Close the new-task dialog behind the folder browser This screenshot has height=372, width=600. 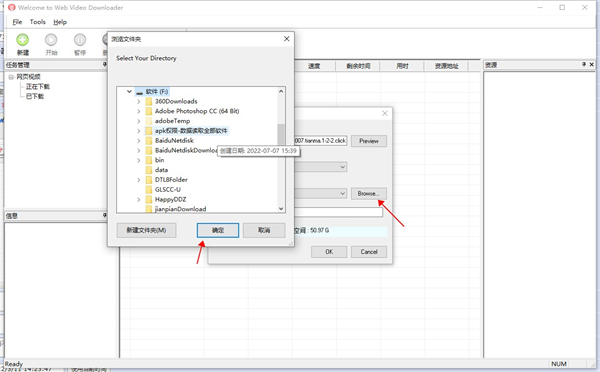pyautogui.click(x=385, y=113)
